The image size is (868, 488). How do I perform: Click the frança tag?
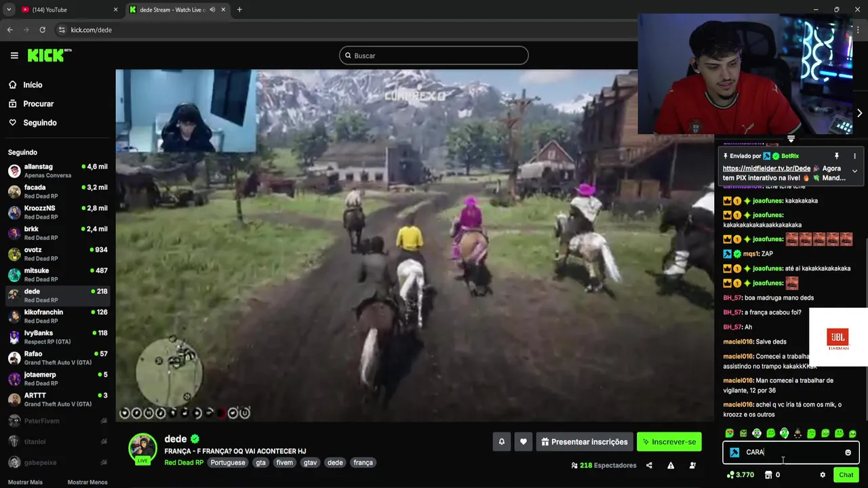363,463
